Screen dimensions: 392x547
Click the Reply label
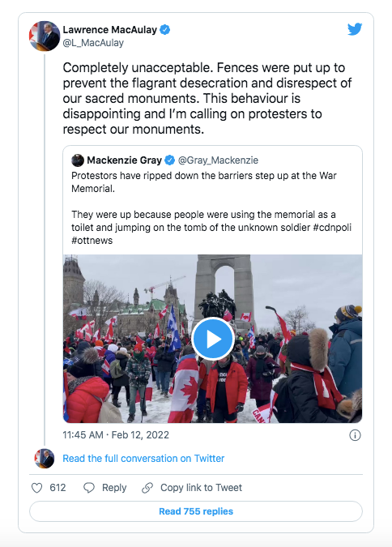point(114,488)
